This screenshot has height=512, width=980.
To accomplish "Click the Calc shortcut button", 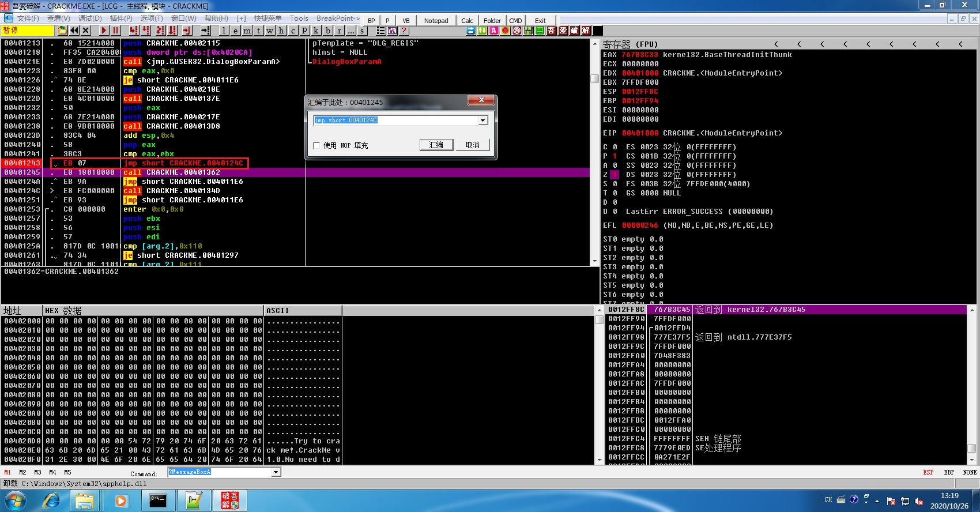I will coord(467,21).
